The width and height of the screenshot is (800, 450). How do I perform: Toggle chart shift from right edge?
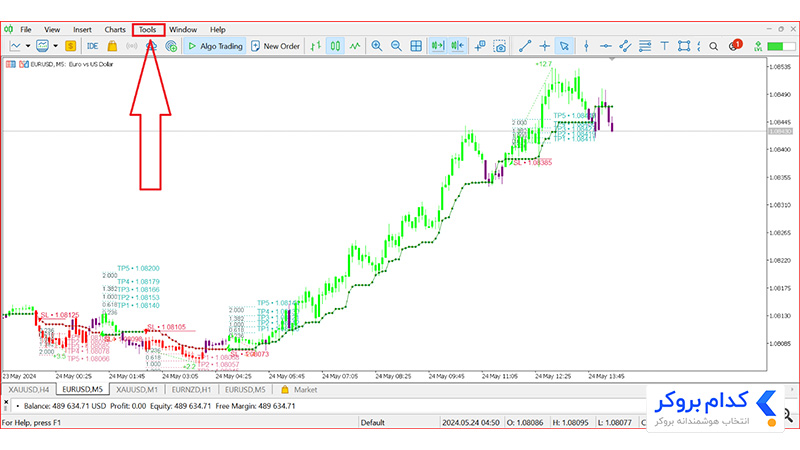(x=458, y=46)
